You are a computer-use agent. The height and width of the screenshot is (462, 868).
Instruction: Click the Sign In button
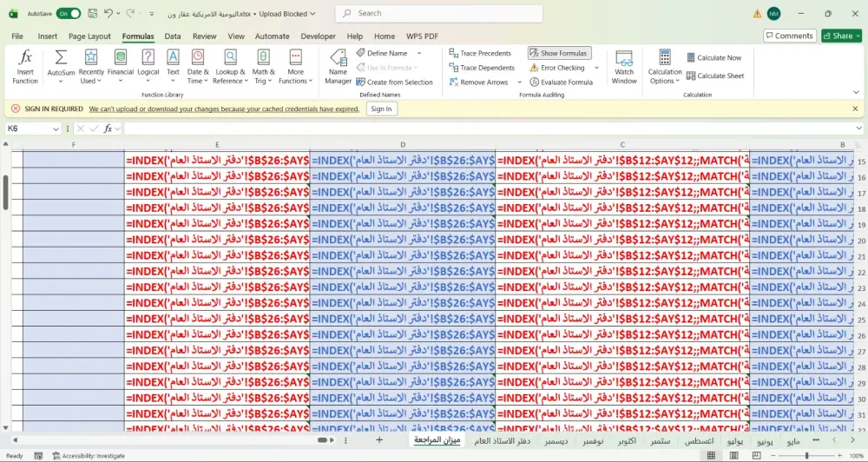point(381,109)
